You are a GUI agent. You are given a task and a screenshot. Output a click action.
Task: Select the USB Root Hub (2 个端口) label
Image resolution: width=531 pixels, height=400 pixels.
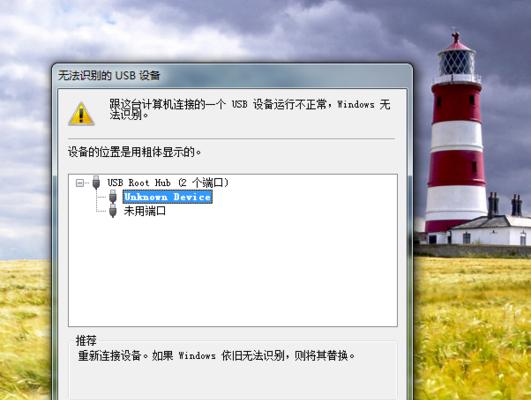click(x=168, y=183)
